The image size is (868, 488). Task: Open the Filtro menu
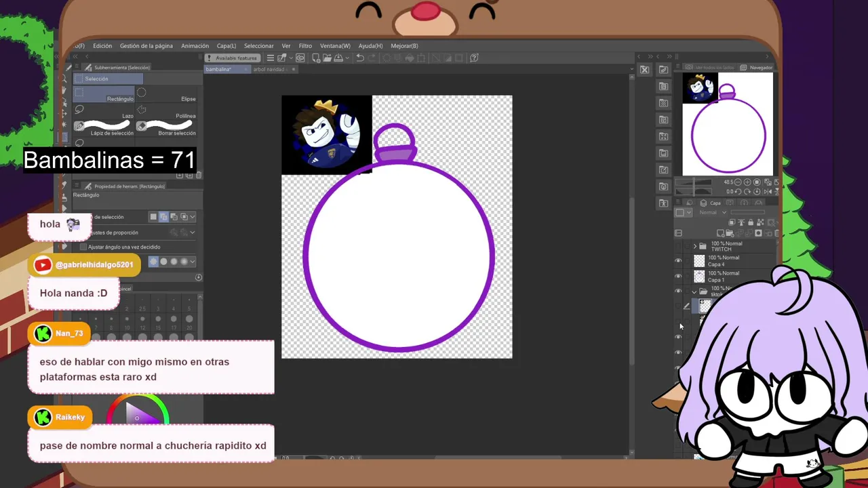pos(305,46)
